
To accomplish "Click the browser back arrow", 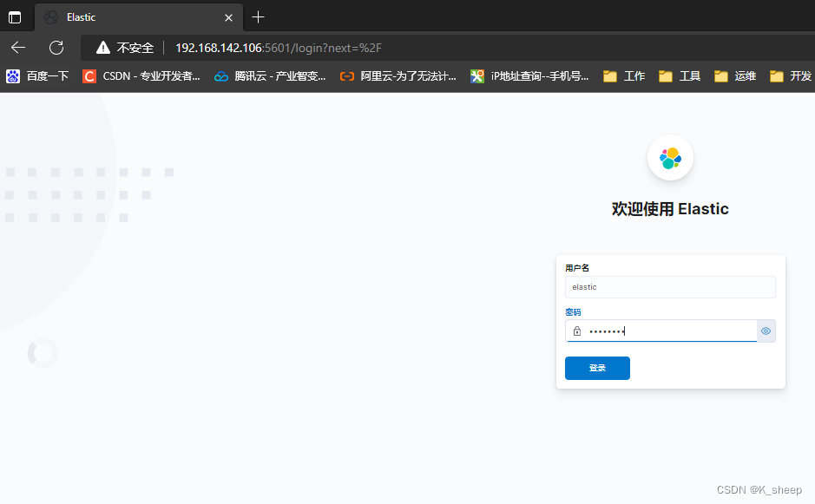I will click(x=18, y=48).
